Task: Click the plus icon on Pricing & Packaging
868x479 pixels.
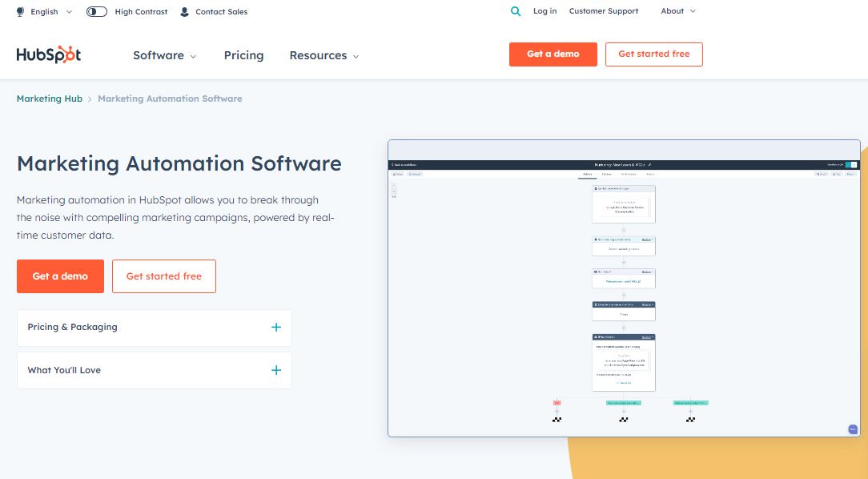Action: point(276,328)
